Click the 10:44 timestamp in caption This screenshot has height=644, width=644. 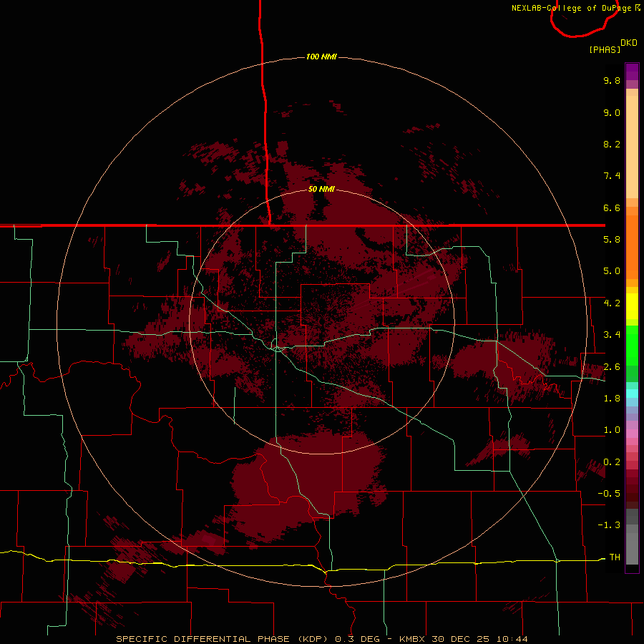pyautogui.click(x=511, y=639)
